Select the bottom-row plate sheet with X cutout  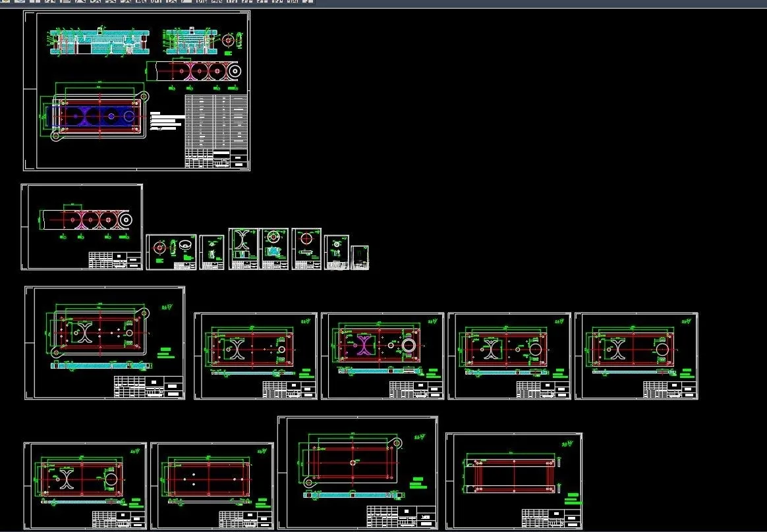[85, 486]
